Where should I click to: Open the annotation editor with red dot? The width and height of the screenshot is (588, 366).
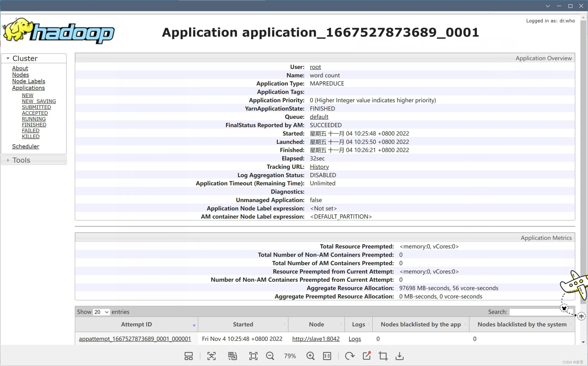[x=366, y=356]
